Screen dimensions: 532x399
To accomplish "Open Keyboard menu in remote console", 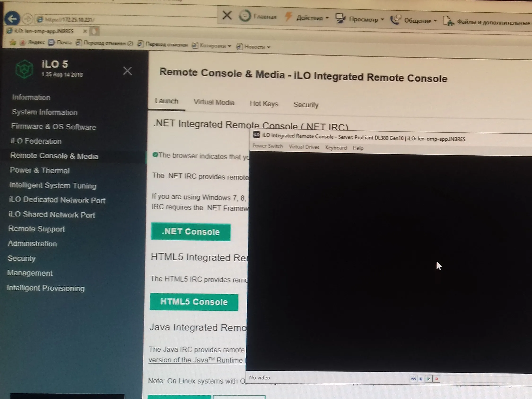I will tap(336, 148).
